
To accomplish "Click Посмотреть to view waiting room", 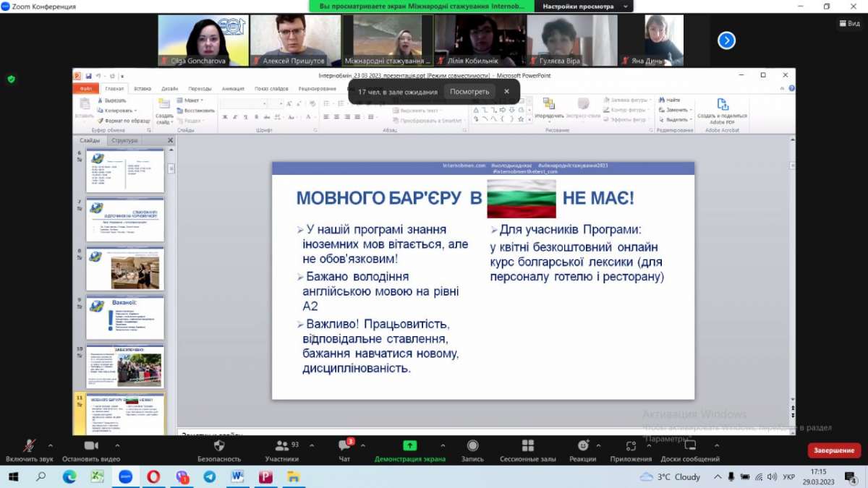I will [469, 92].
